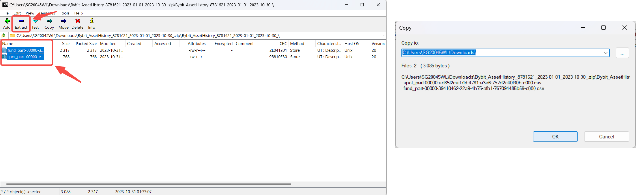Sort files by the Size column header
Image resolution: width=644 pixels, height=195 pixels.
[x=66, y=43]
